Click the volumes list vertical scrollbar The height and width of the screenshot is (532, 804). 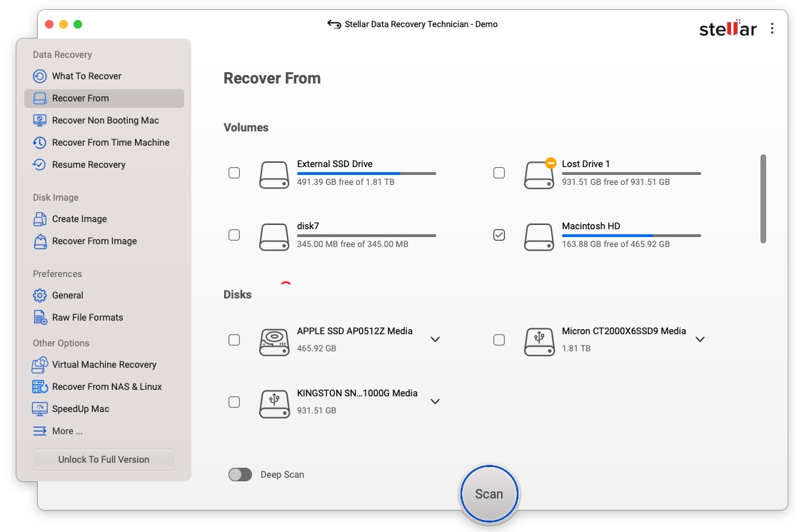(x=763, y=199)
